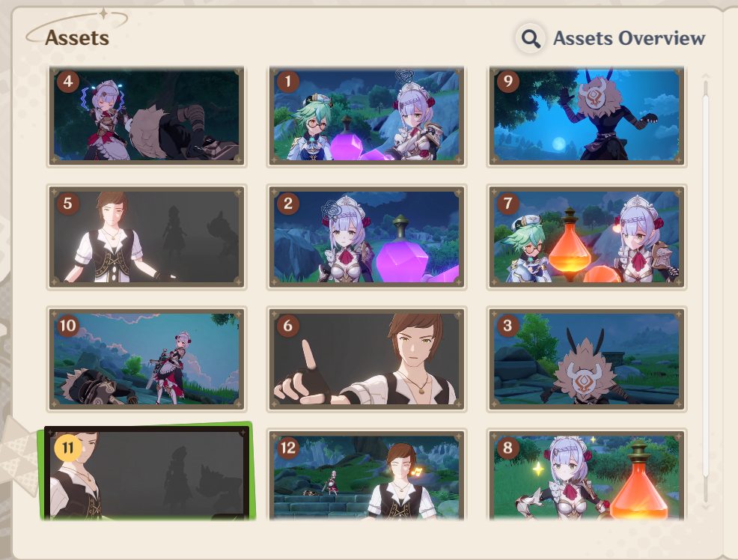Viewport: 738px width, 560px height.
Task: Select asset 1 with two girls and purple potion
Action: (366, 116)
